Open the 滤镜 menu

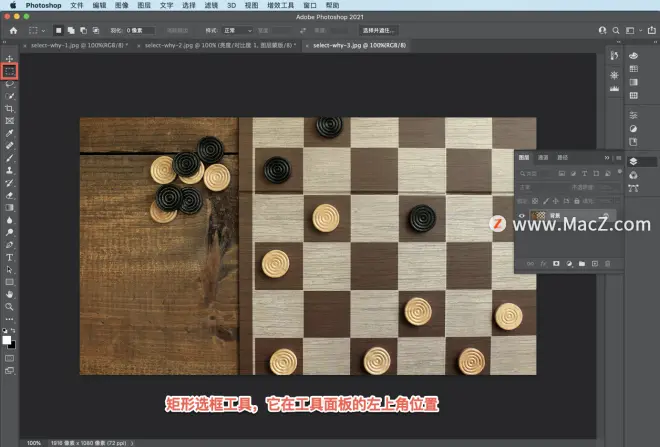point(211,5)
